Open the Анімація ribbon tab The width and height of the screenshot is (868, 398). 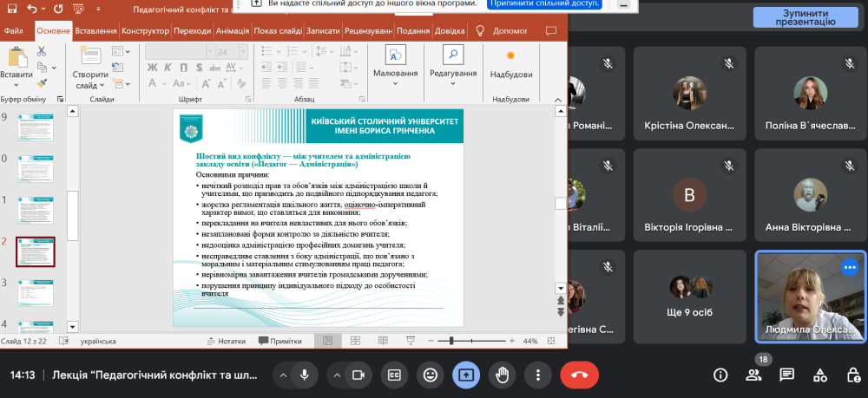[232, 30]
